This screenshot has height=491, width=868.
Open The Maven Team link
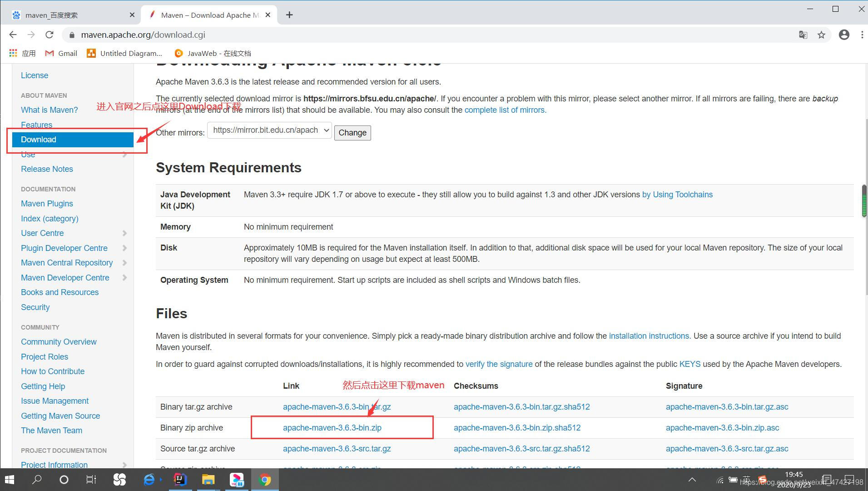click(51, 431)
